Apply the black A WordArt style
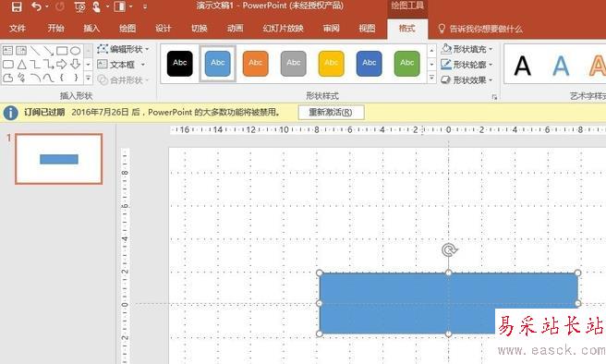 click(523, 66)
